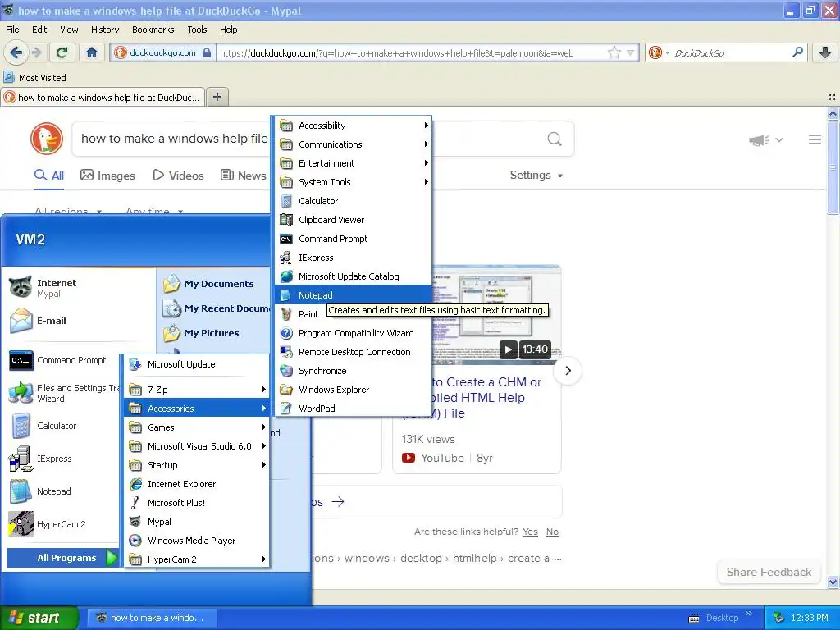Screen dimensions: 840x630
Task: Switch to the Images results tab
Action: click(107, 176)
